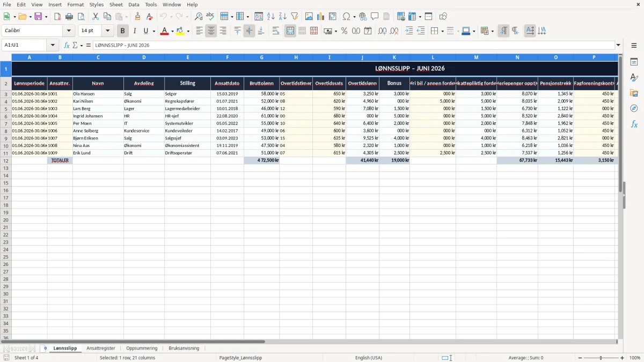Open the underline style dropdown arrow
The width and height of the screenshot is (644, 362).
tap(153, 31)
